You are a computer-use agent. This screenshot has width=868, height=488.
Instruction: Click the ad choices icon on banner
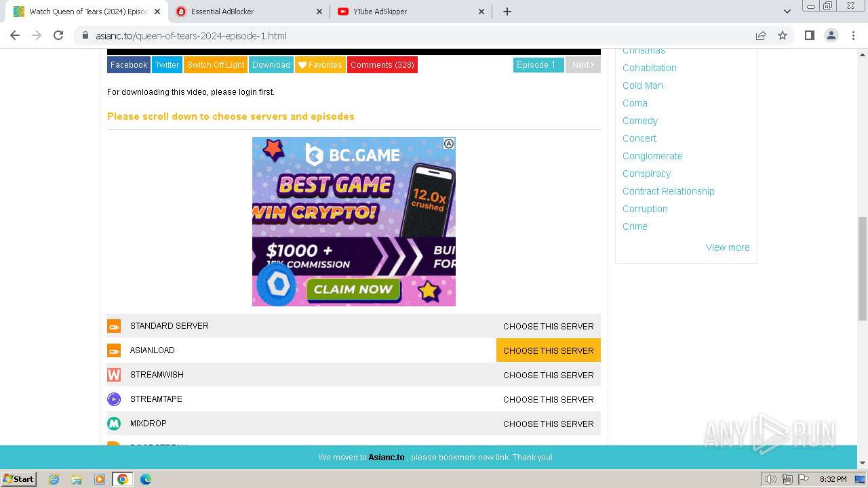click(x=449, y=144)
